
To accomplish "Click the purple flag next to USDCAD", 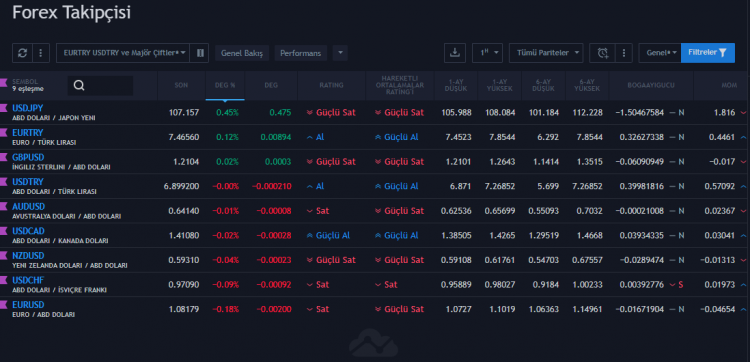I will click(4, 231).
